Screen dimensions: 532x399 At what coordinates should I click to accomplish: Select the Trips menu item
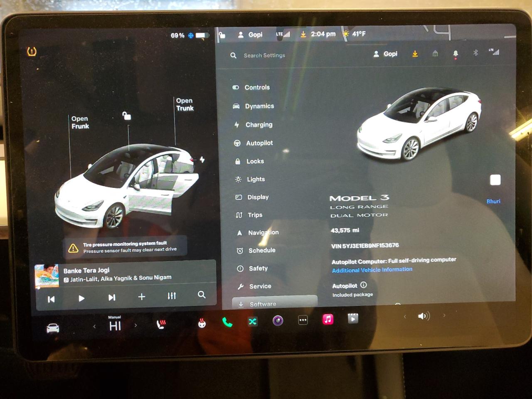click(249, 215)
